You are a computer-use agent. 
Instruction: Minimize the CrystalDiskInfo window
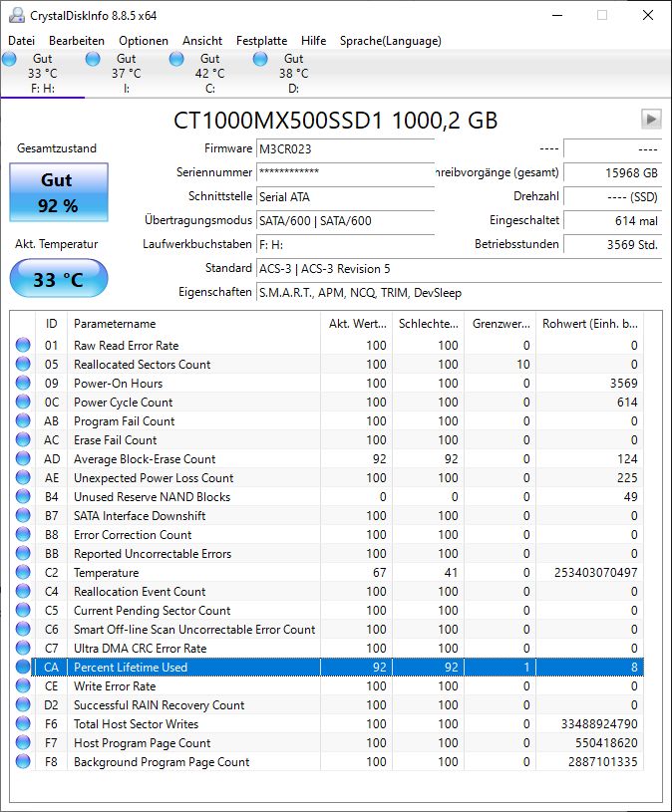coord(557,15)
